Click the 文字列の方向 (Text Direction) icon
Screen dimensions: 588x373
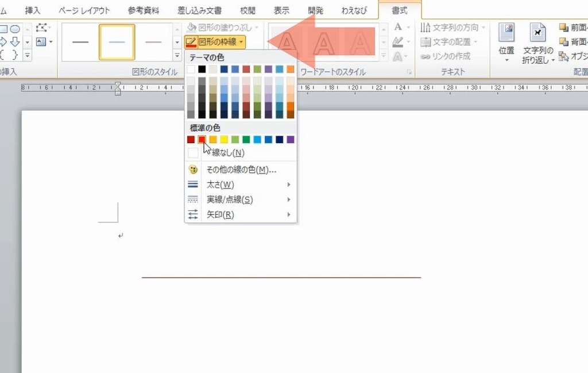[425, 27]
